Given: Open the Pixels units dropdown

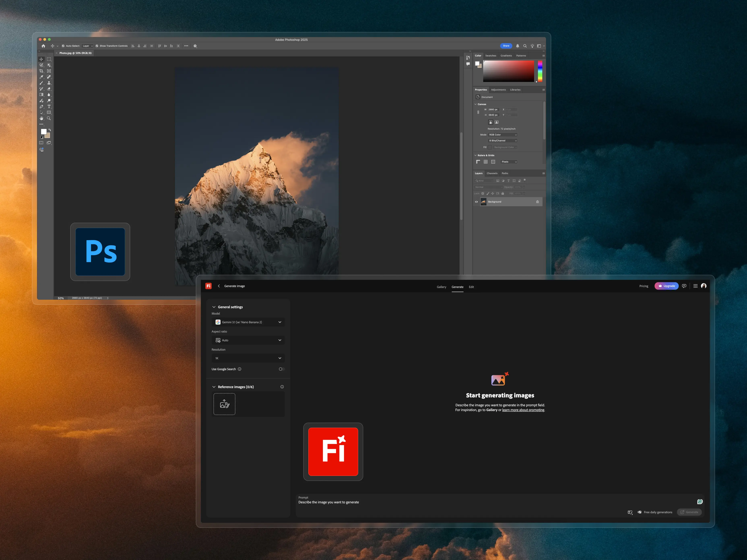Looking at the screenshot, I should click(x=509, y=162).
